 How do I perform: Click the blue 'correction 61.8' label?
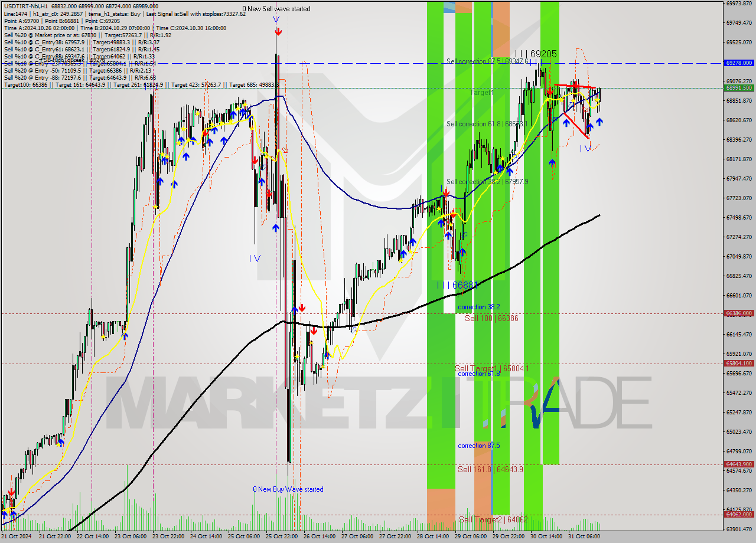[479, 374]
